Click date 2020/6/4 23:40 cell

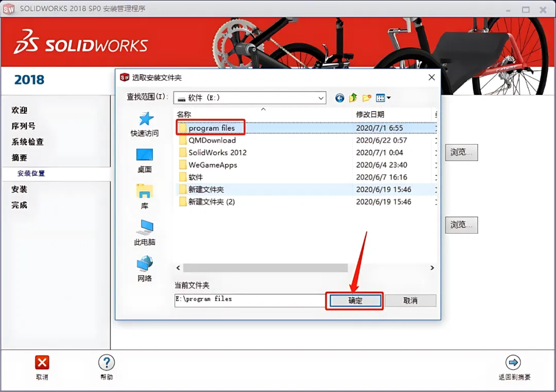click(x=381, y=165)
